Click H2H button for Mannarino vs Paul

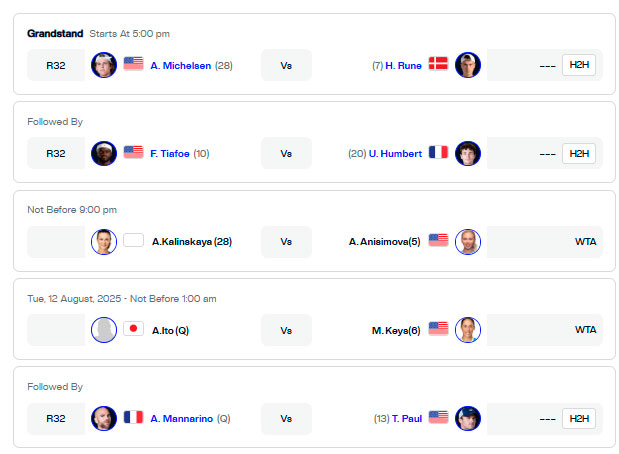tap(579, 418)
